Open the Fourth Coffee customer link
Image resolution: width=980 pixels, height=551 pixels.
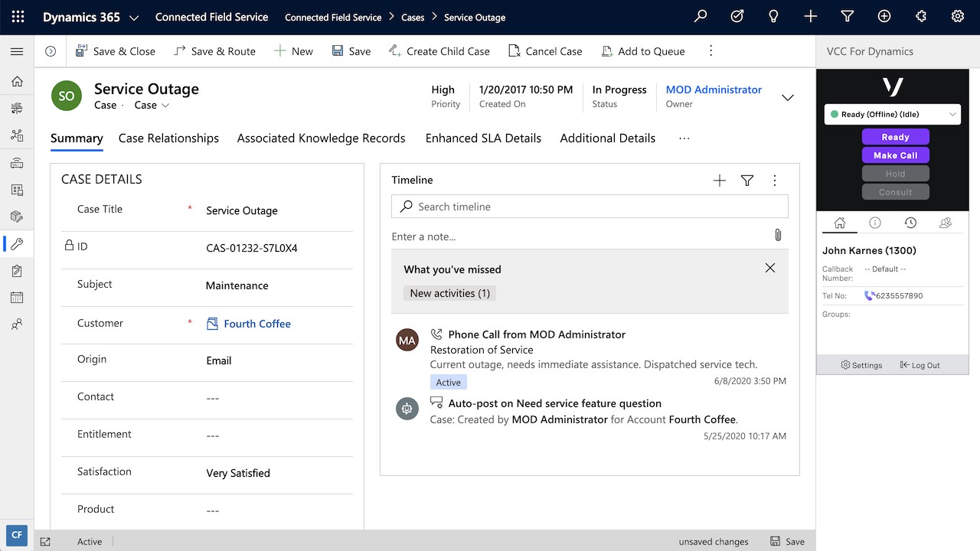tap(256, 324)
